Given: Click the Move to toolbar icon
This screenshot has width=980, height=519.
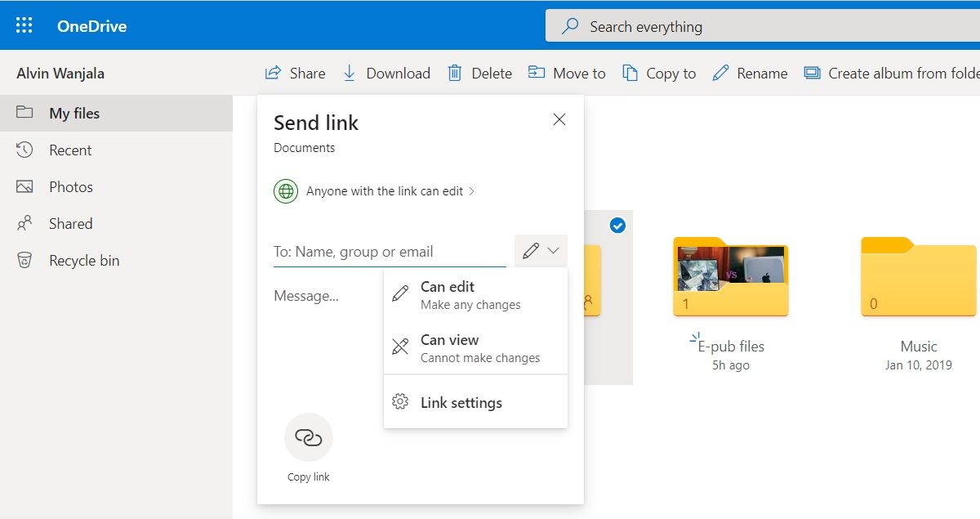Looking at the screenshot, I should point(537,74).
